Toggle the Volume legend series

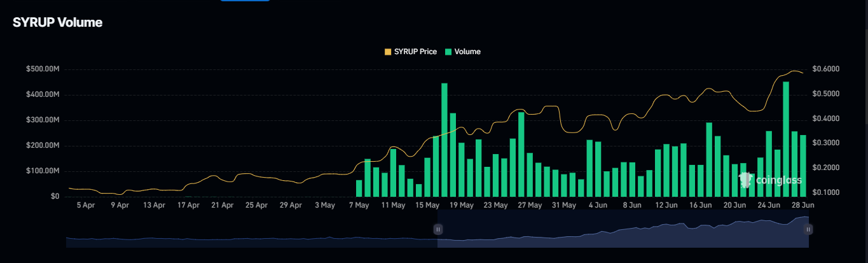click(x=463, y=52)
